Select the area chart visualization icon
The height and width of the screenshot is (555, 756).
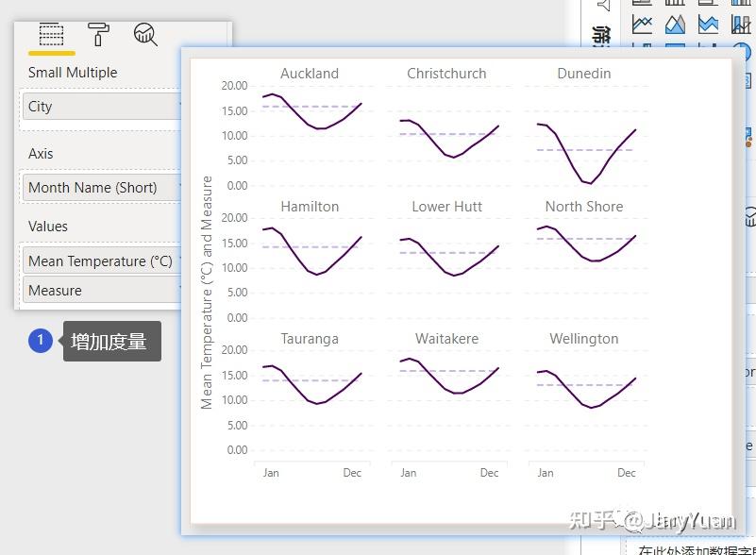[674, 24]
